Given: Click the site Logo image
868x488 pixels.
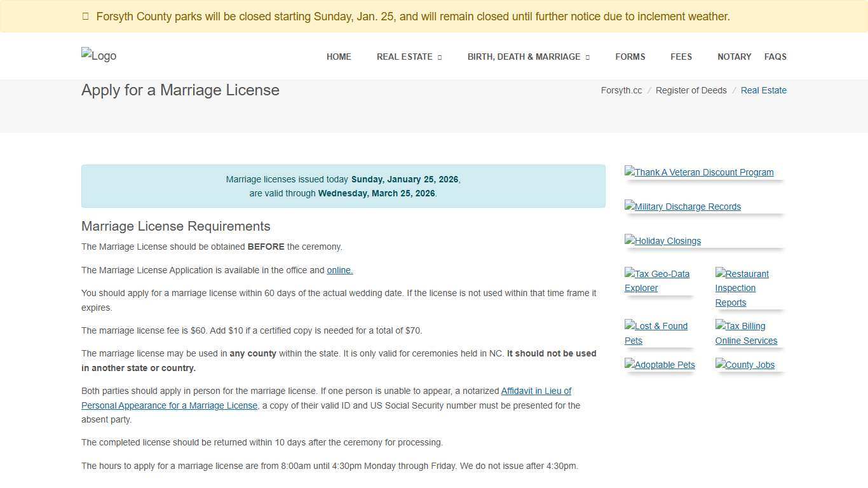Looking at the screenshot, I should (x=98, y=56).
